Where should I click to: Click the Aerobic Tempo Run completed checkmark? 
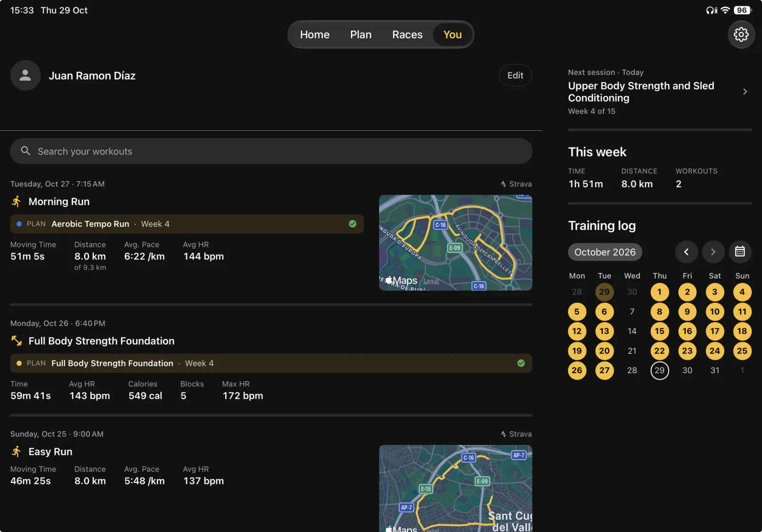click(352, 224)
